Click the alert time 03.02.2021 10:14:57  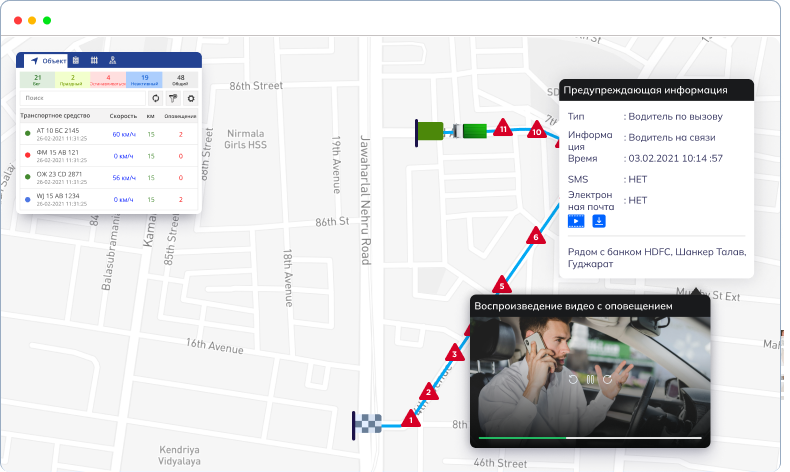(676, 158)
